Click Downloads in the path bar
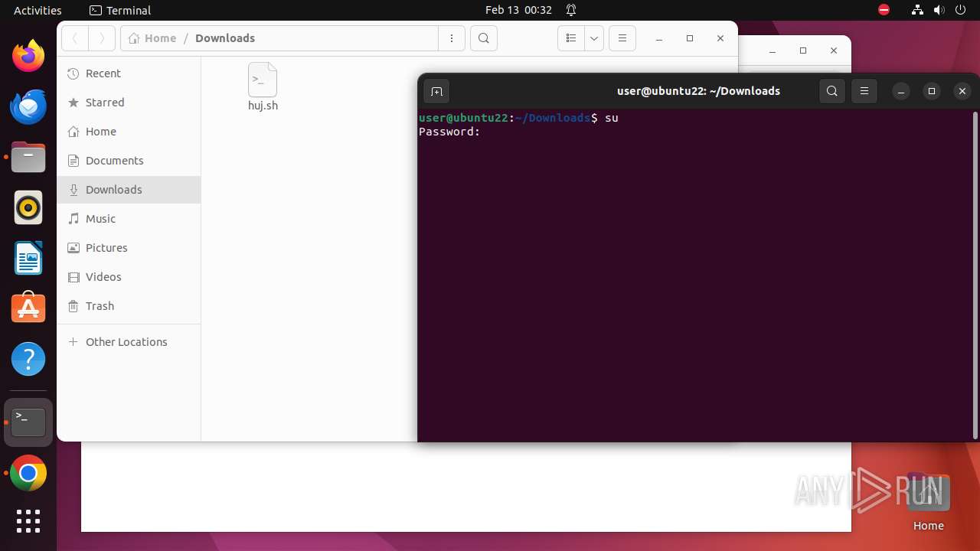The image size is (980, 551). [x=225, y=38]
